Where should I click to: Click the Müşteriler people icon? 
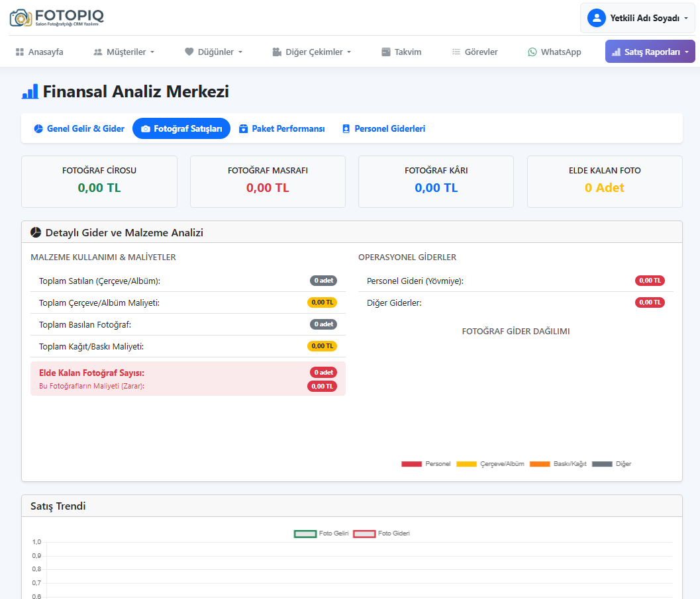pyautogui.click(x=98, y=52)
